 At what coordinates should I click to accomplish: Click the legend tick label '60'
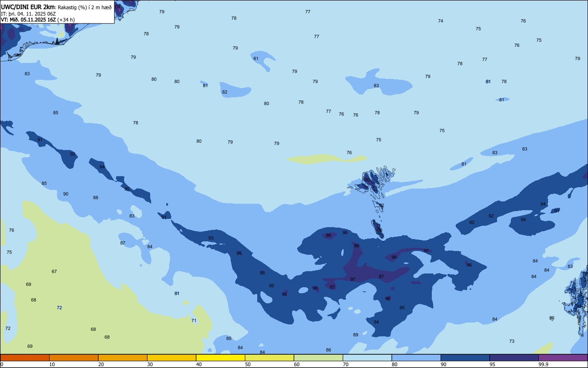[x=297, y=364]
